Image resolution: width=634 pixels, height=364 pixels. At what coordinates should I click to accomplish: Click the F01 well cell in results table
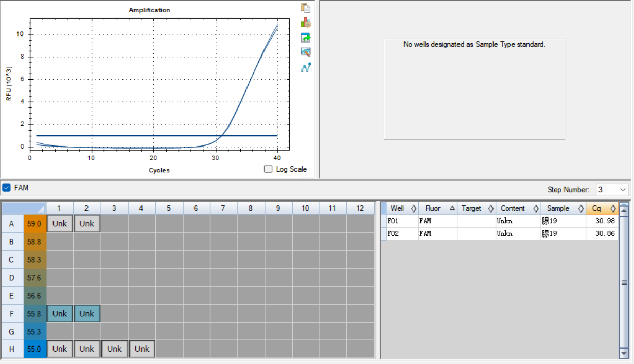click(x=402, y=221)
